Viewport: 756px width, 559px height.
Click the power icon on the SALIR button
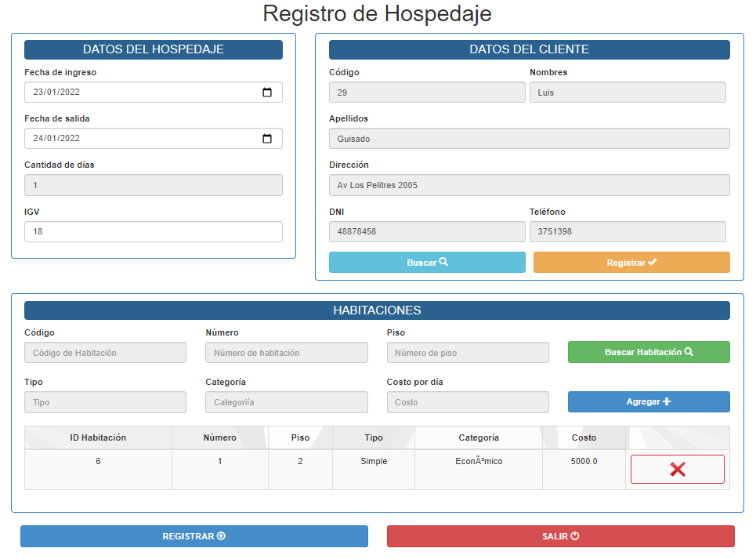click(x=576, y=536)
